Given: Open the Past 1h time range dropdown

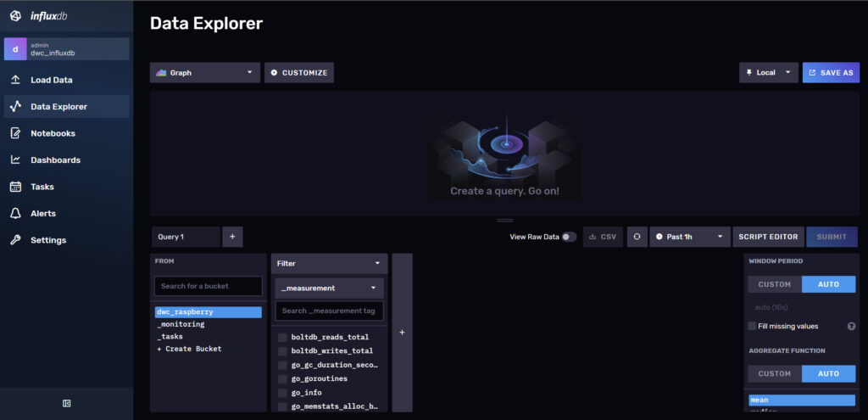Looking at the screenshot, I should click(x=689, y=237).
